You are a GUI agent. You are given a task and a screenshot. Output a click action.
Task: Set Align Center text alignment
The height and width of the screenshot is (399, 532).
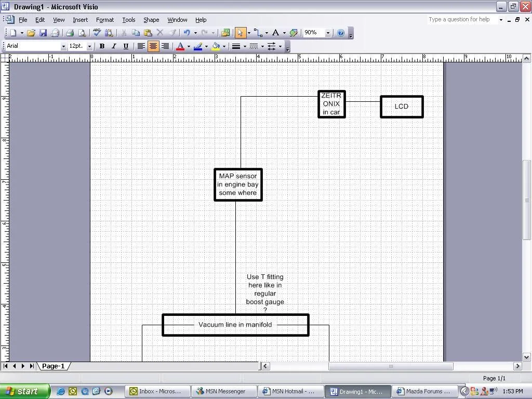pyautogui.click(x=153, y=46)
